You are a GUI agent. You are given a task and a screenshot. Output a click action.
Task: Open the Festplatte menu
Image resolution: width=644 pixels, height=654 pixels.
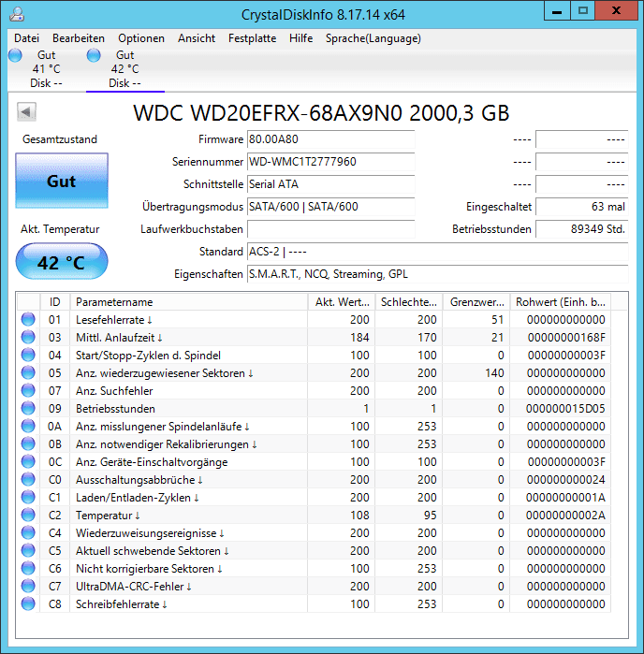coord(252,38)
